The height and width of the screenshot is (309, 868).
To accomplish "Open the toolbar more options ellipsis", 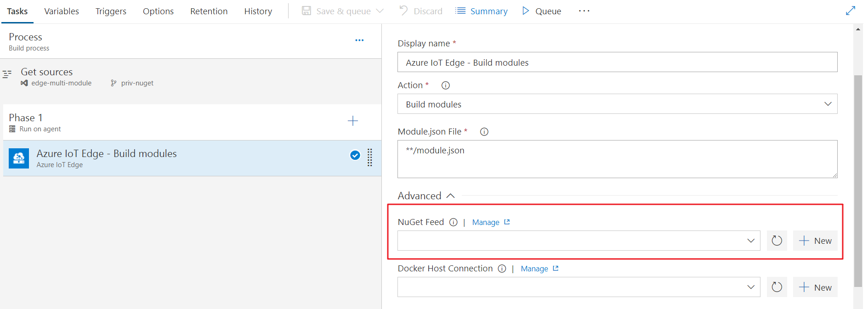I will [x=584, y=11].
